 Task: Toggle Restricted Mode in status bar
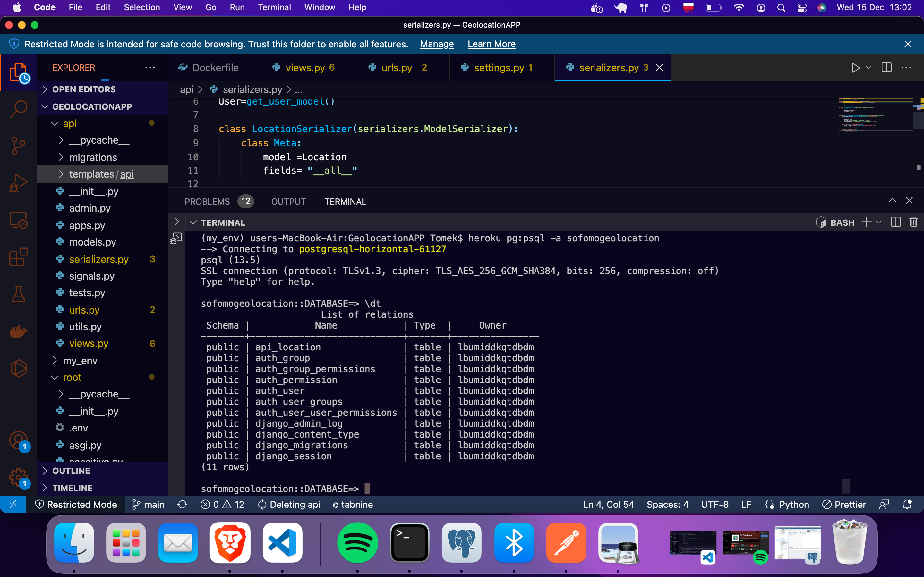pyautogui.click(x=76, y=505)
